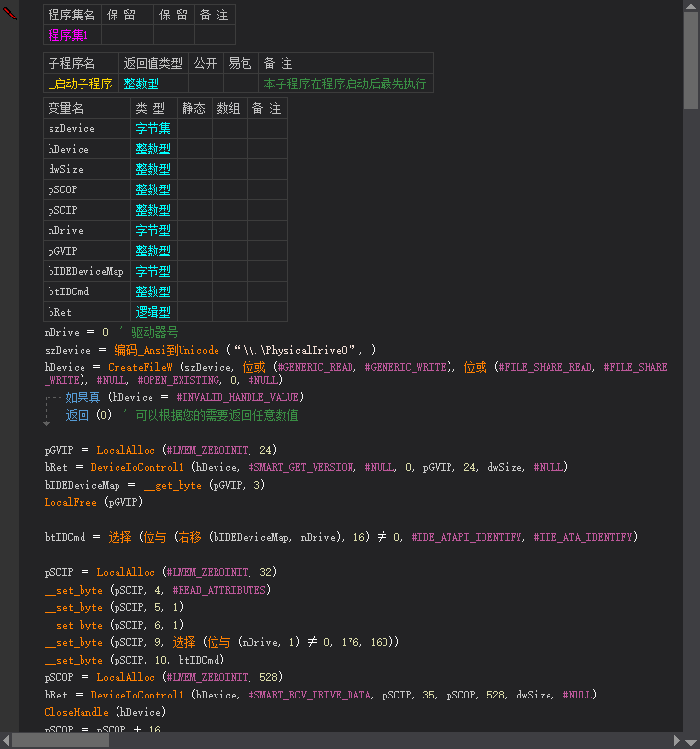Click the __set_byte (pSCIP, 10, btIDCmd) line
This screenshot has height=749, width=700.
[134, 660]
